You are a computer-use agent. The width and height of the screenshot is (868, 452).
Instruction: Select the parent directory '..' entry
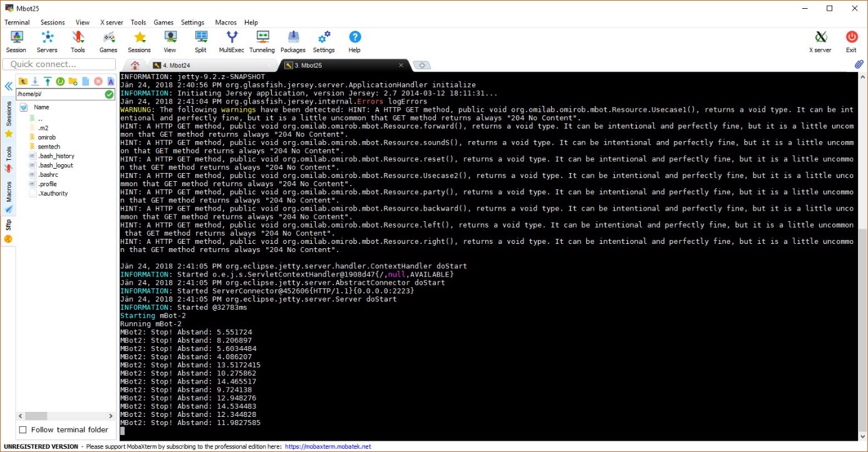pyautogui.click(x=40, y=118)
